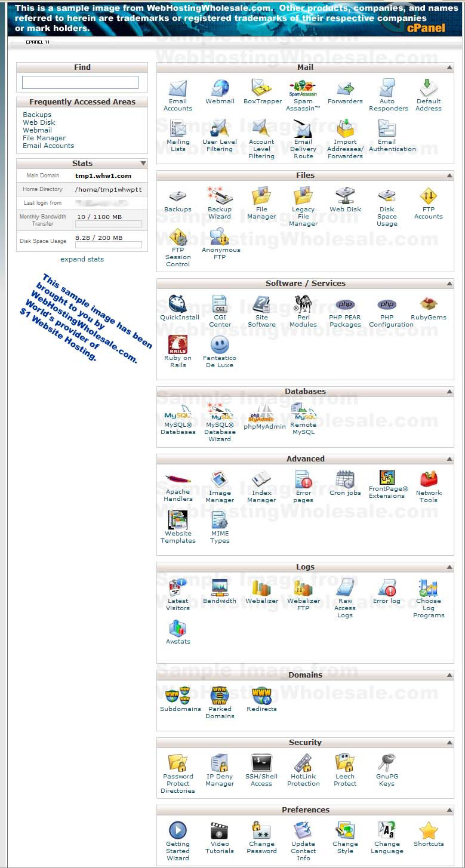
Task: Collapse the Files section
Action: pyautogui.click(x=449, y=176)
